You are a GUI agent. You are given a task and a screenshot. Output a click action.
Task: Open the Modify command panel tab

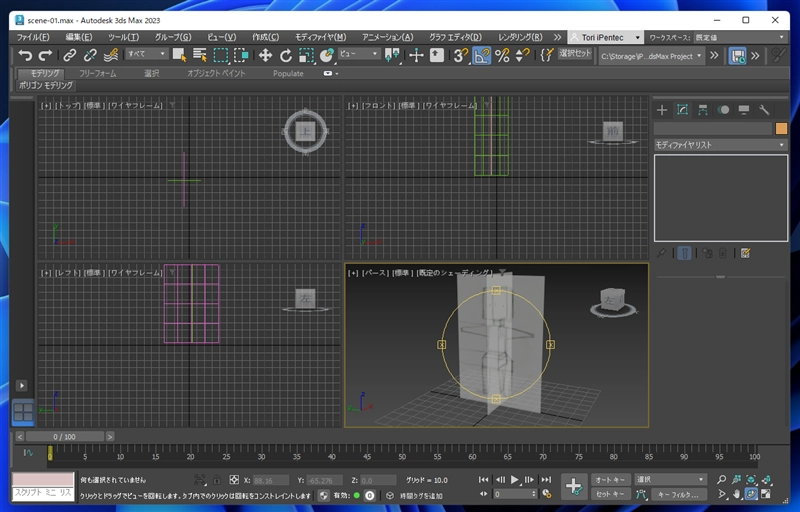682,110
